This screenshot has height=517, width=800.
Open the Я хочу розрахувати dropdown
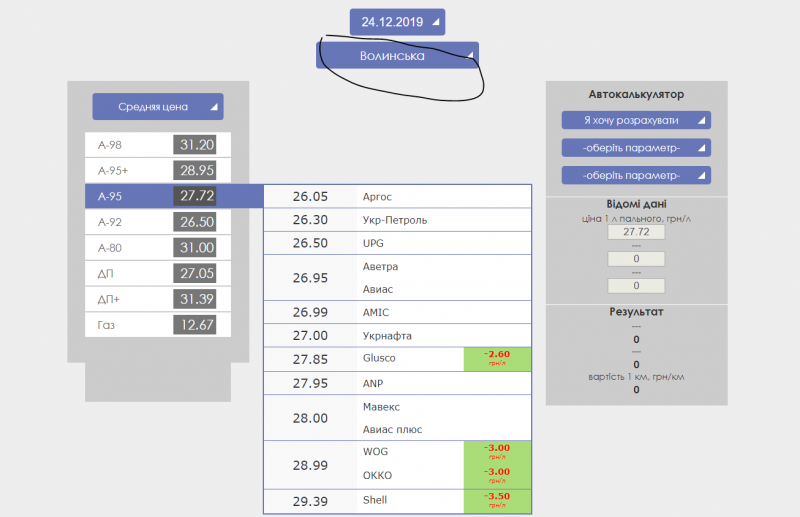(635, 120)
